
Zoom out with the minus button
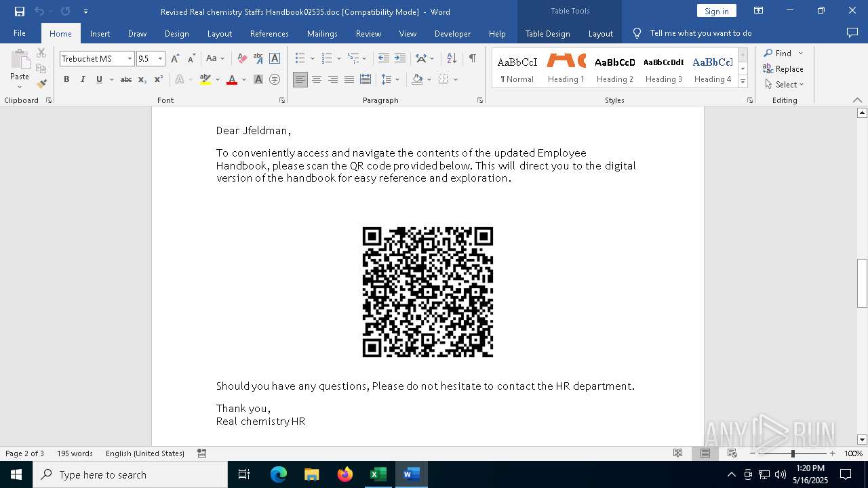tap(753, 453)
